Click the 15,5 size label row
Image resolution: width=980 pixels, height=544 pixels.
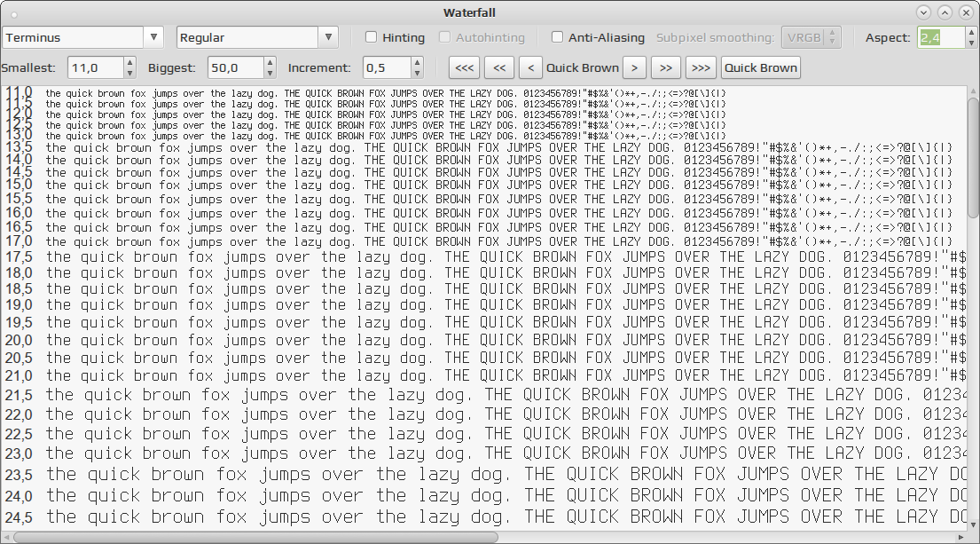(x=19, y=199)
